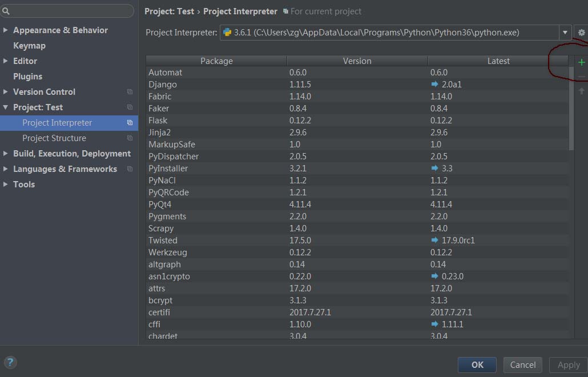Click the magnifier icon in search box
Screen dimensions: 588x377
tap(6, 11)
